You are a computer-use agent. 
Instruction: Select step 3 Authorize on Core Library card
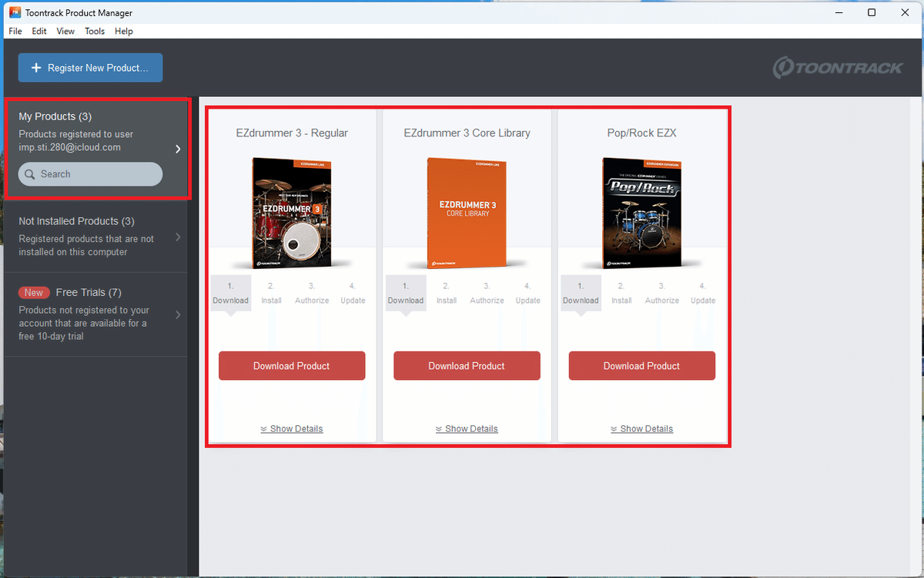(487, 294)
